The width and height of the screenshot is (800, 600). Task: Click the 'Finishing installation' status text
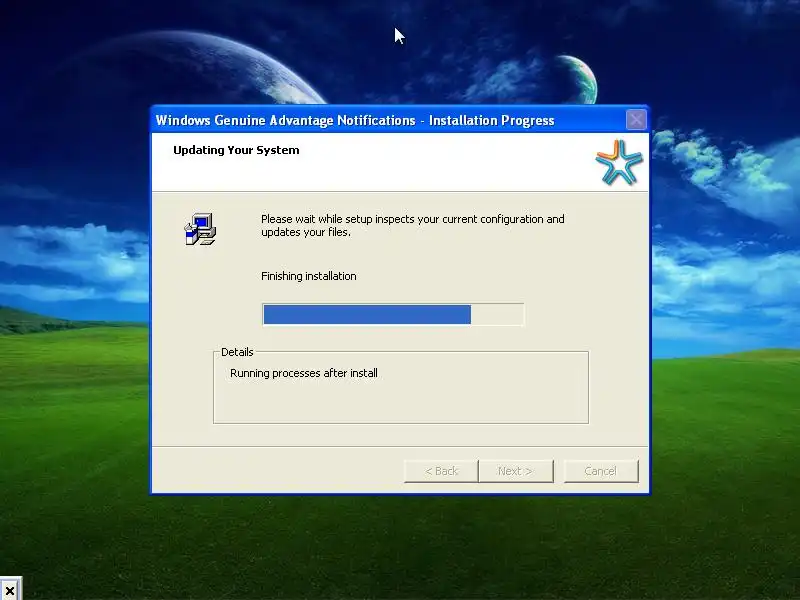[309, 276]
